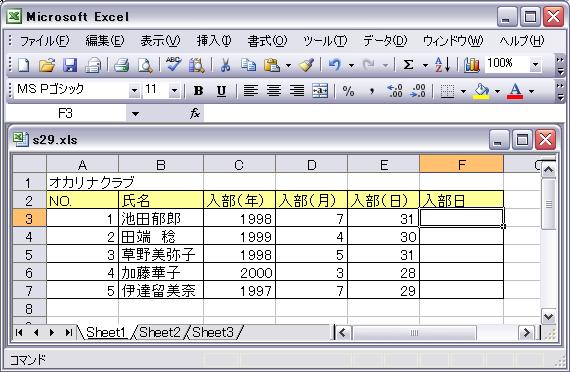Expand the font name dropdown

(135, 91)
